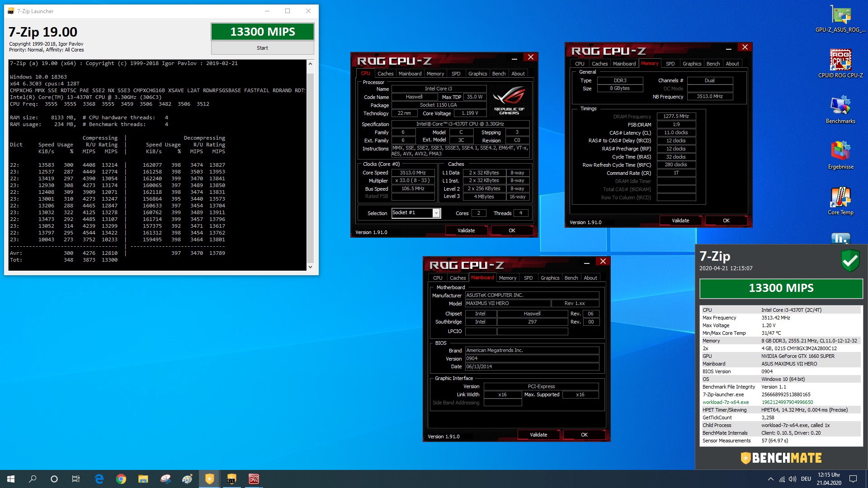Screen dimensions: 868x488
Task: Launch Google Chrome from taskbar
Action: (x=121, y=479)
